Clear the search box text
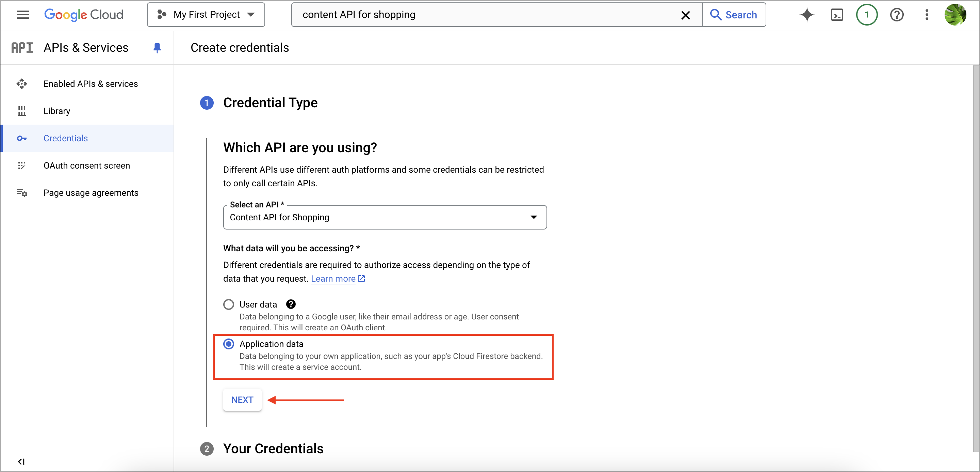The width and height of the screenshot is (980, 472). [x=685, y=15]
